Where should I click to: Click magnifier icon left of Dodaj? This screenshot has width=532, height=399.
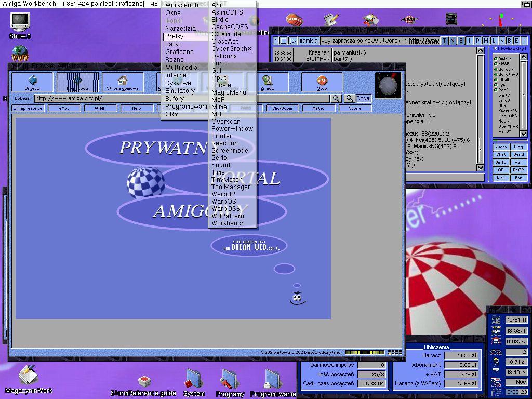(x=349, y=98)
